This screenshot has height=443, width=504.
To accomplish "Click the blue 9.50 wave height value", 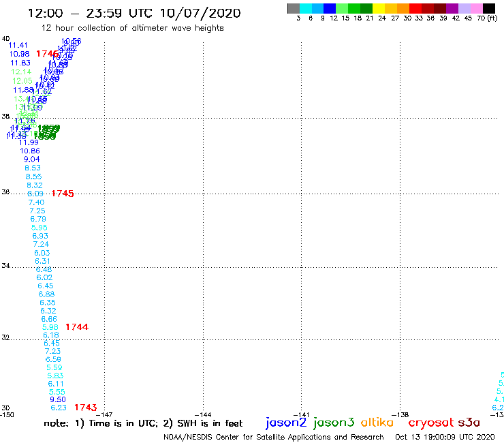I will pyautogui.click(x=58, y=399).
